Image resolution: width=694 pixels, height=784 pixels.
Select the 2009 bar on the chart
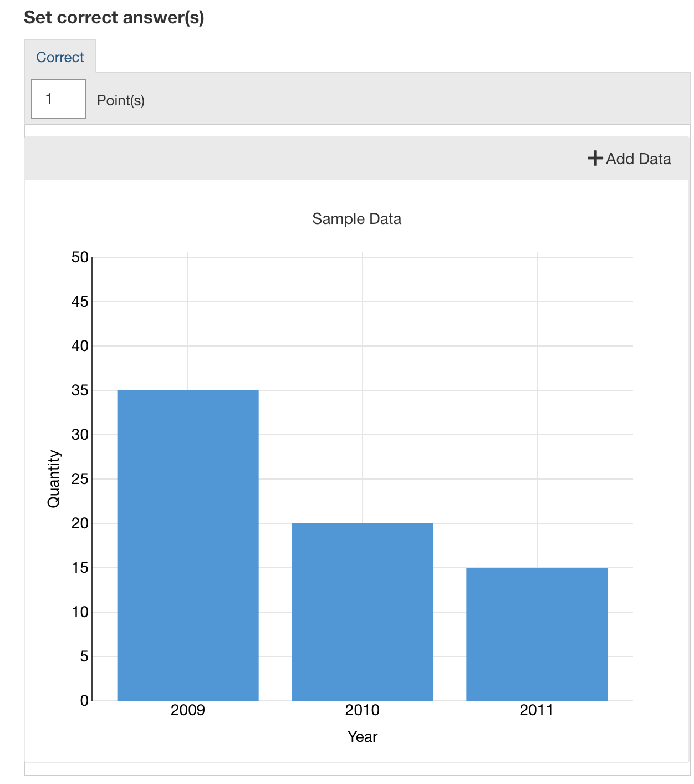pos(188,543)
